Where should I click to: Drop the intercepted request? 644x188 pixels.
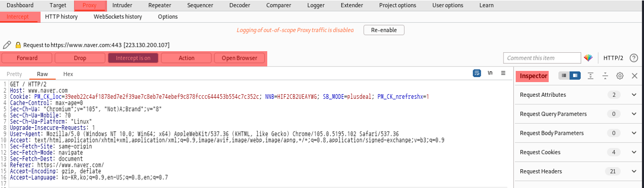(x=80, y=58)
